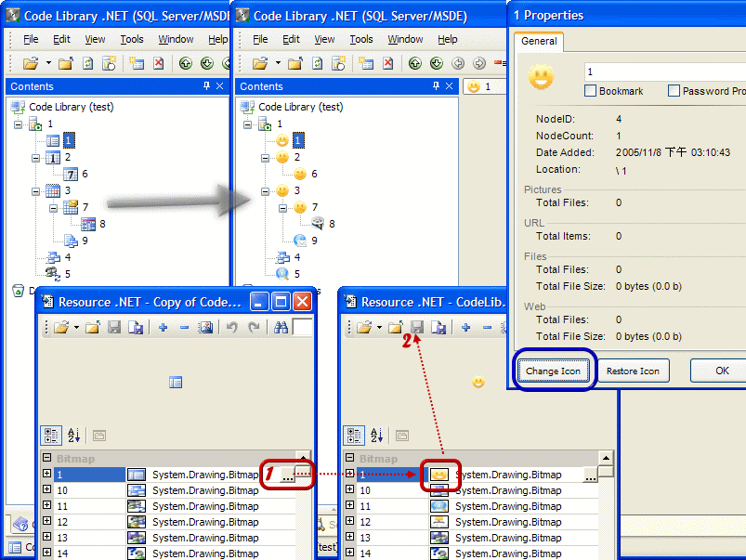
Task: Click open folder icon in Resource .NET - Copy of Code toolbar
Action: coord(61,327)
